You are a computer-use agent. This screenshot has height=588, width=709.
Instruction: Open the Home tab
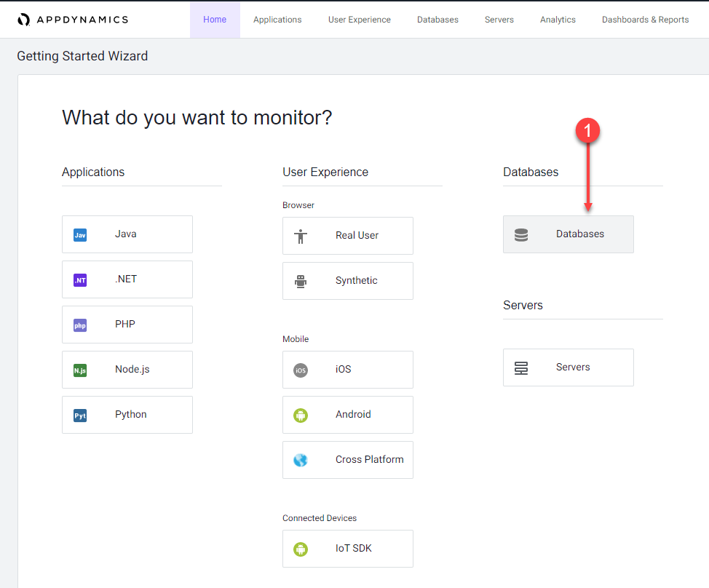coord(215,20)
